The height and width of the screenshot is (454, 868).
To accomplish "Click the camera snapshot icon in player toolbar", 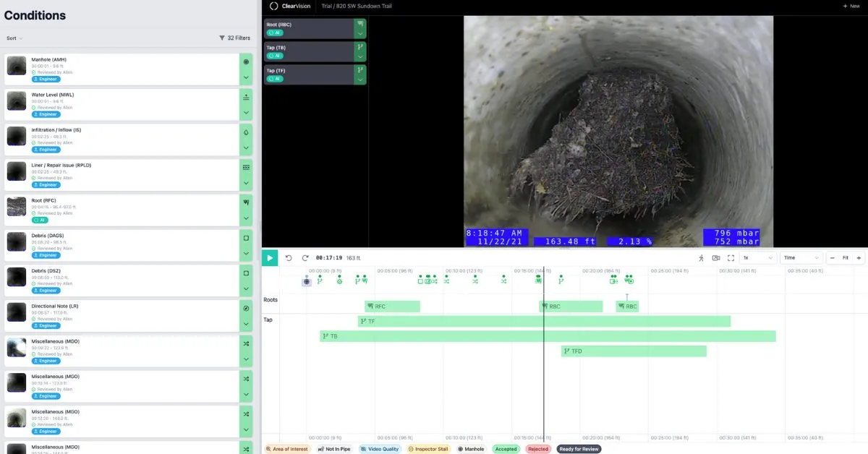I will (716, 258).
